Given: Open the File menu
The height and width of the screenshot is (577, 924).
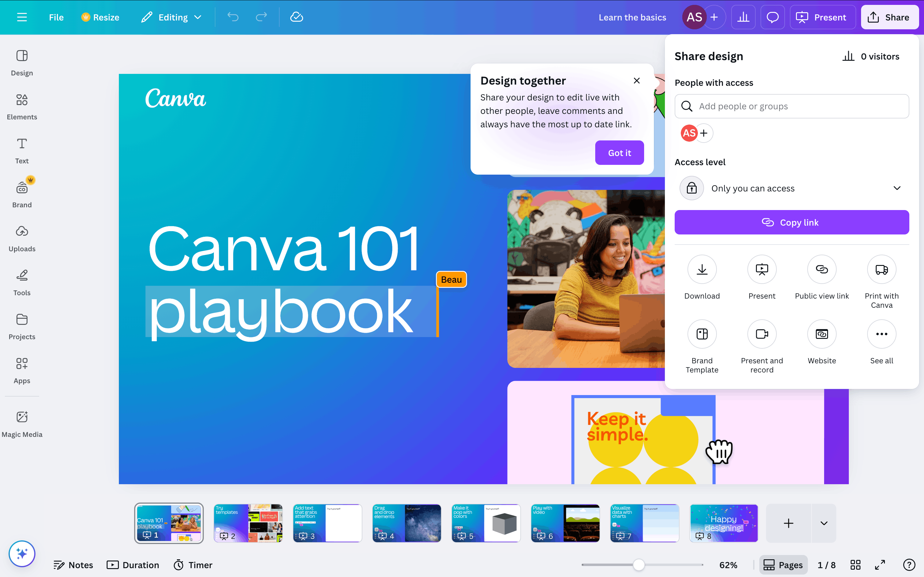Looking at the screenshot, I should coord(56,17).
